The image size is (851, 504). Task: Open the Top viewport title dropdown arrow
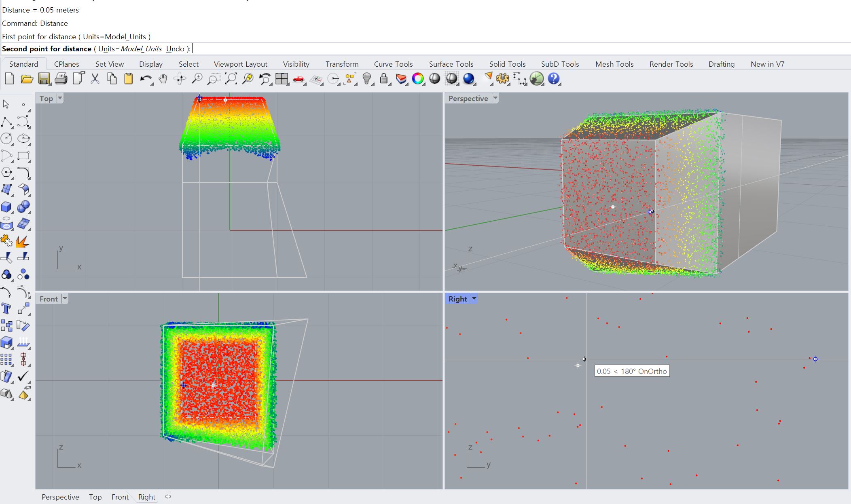tap(60, 98)
